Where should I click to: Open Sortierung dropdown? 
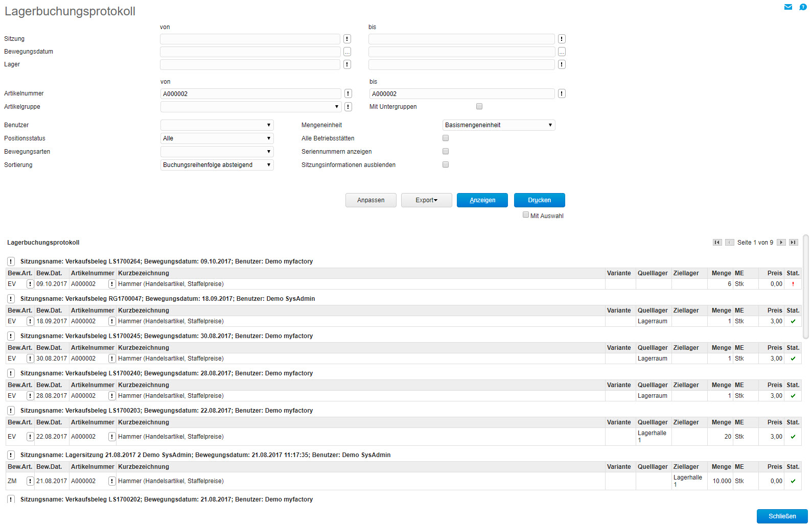217,165
